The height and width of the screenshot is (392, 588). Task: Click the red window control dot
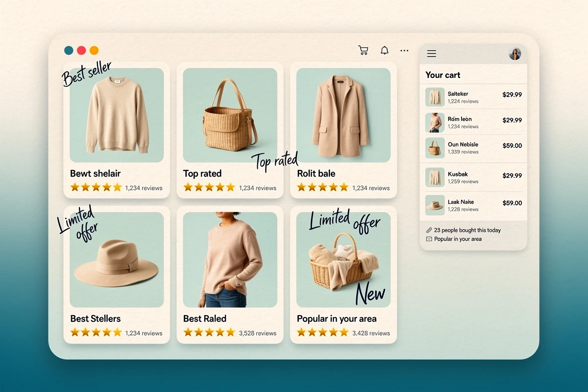81,50
